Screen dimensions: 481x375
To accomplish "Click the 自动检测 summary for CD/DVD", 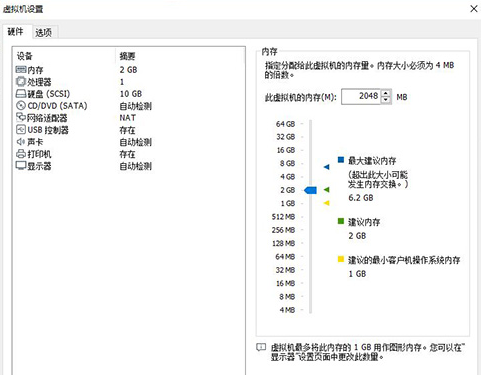I will (x=136, y=106).
